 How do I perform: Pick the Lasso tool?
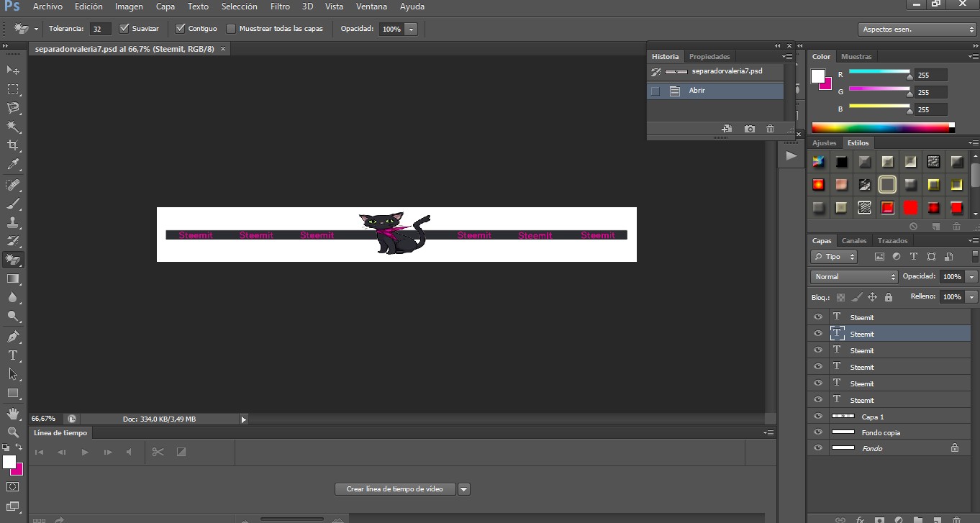(x=13, y=108)
